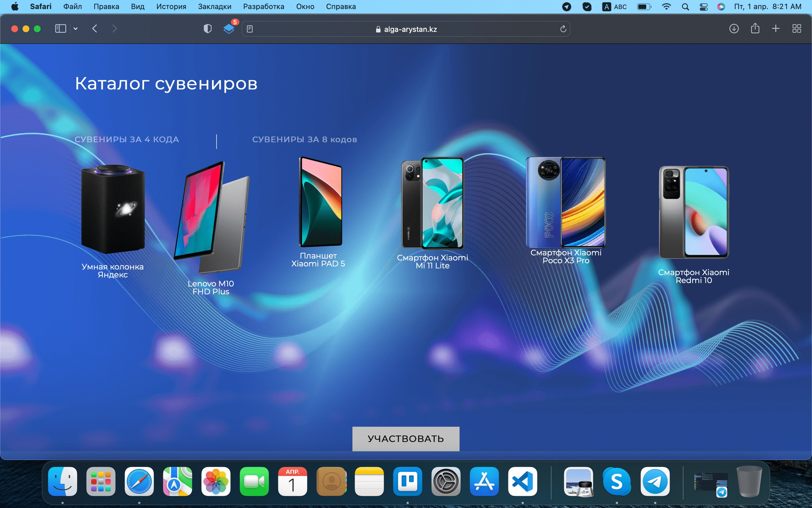
Task: Open a new Safari tab
Action: coord(776,29)
